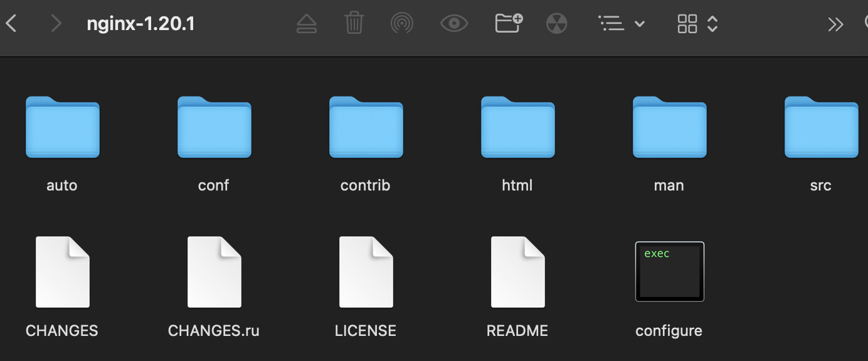Viewport: 868px width, 361px height.
Task: Select the src folder icon
Action: [x=822, y=127]
